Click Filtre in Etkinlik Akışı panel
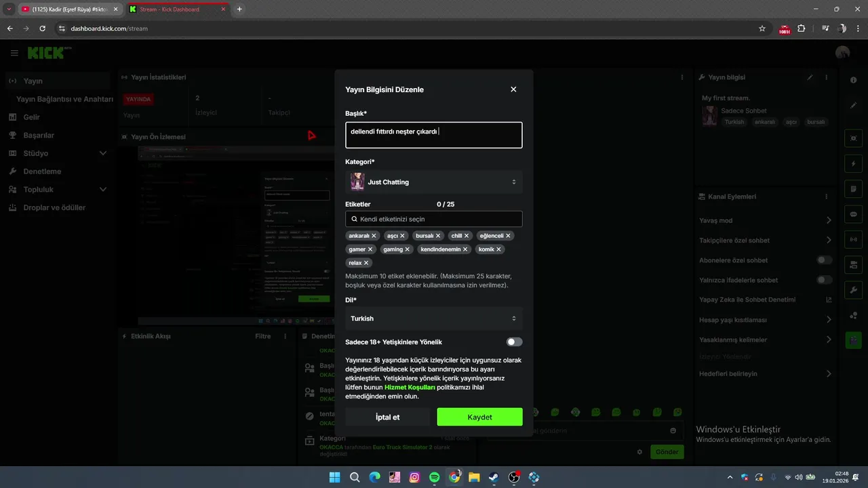This screenshot has width=868, height=488. (262, 336)
